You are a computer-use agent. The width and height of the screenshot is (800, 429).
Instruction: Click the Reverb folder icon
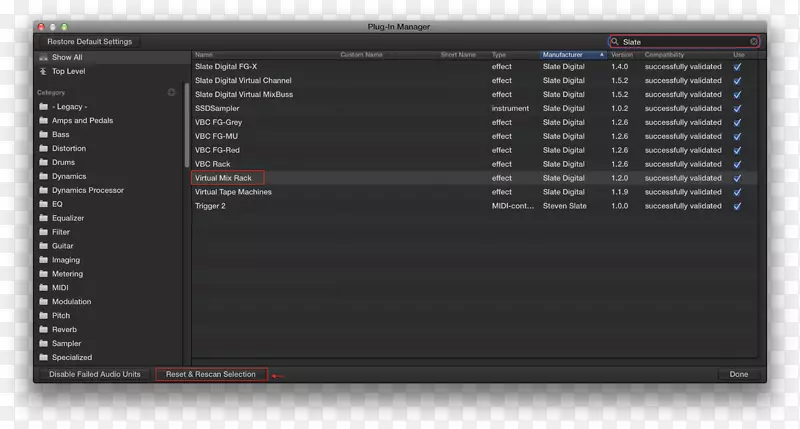[x=44, y=330]
